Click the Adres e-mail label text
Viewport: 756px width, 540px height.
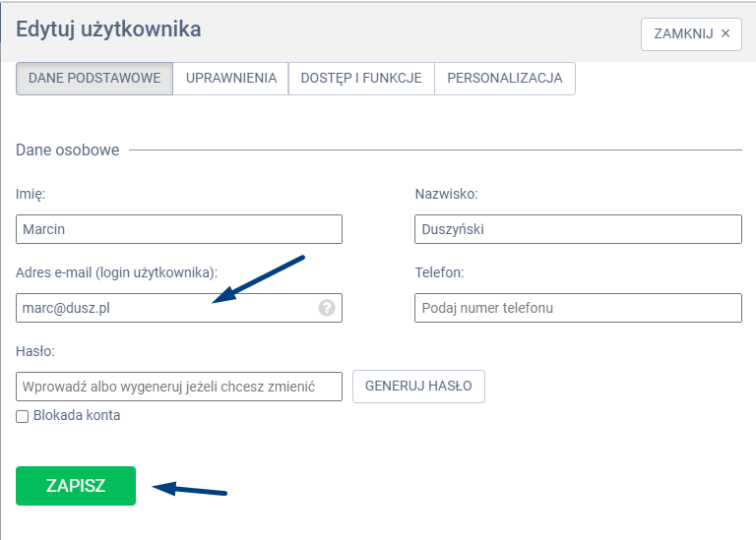(x=116, y=272)
